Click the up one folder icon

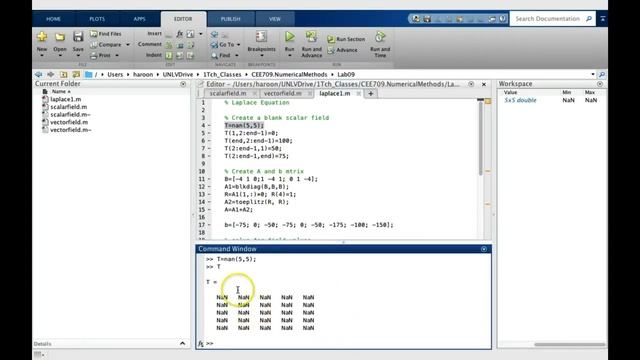[64, 74]
